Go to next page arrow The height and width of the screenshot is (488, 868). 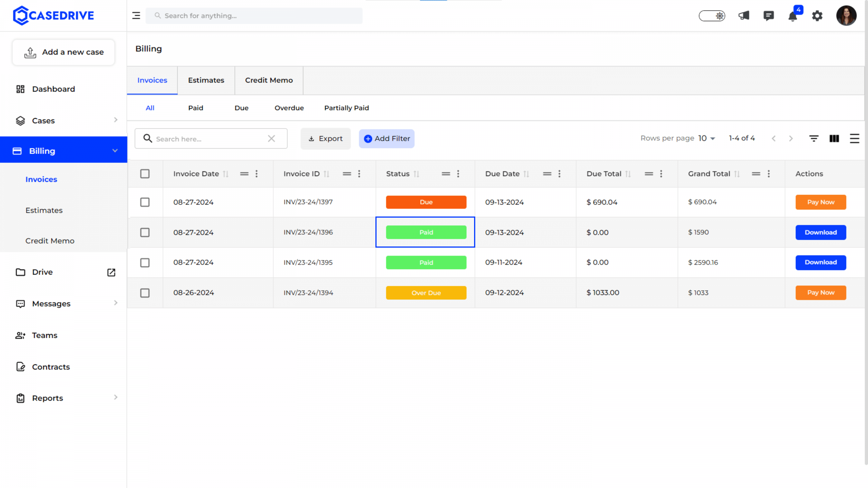(791, 139)
